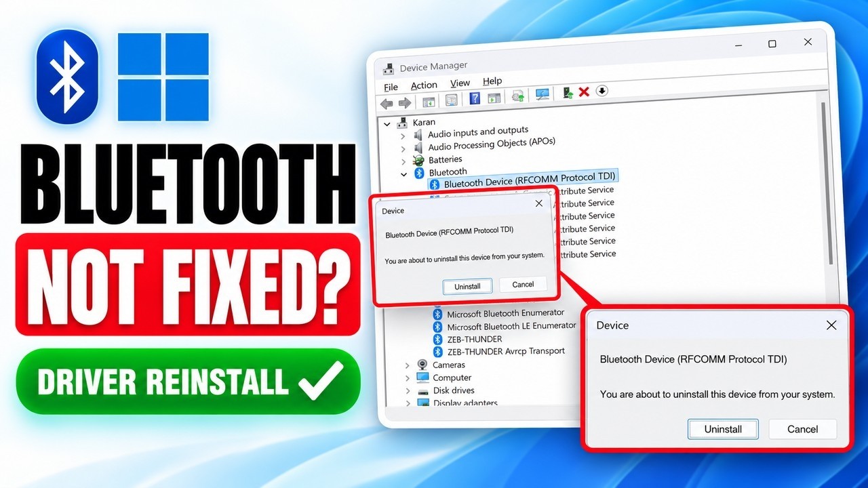Toggle the Show/Hide Action Pane toolbar icon

pyautogui.click(x=494, y=97)
